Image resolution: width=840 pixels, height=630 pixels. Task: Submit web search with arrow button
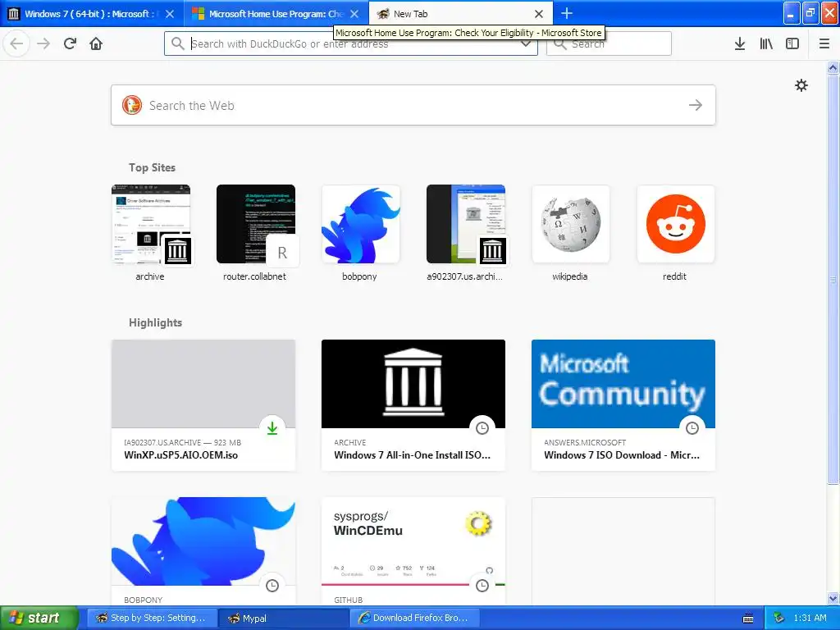click(x=696, y=105)
